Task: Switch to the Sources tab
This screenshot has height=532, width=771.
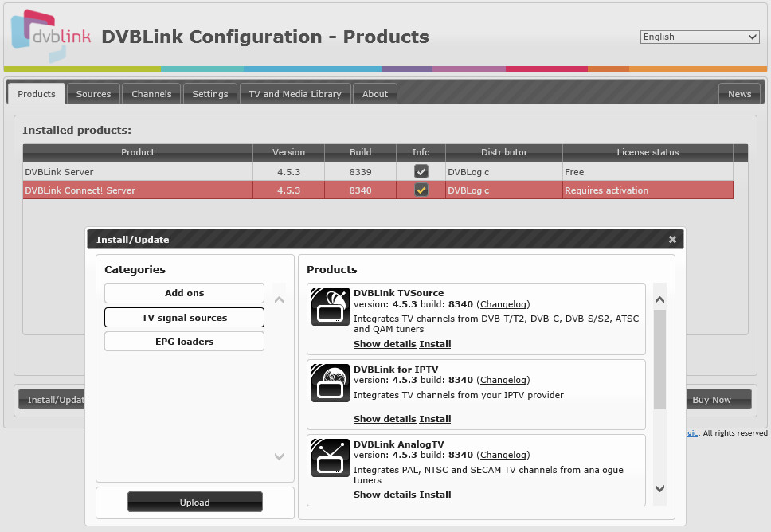Action: coord(93,93)
